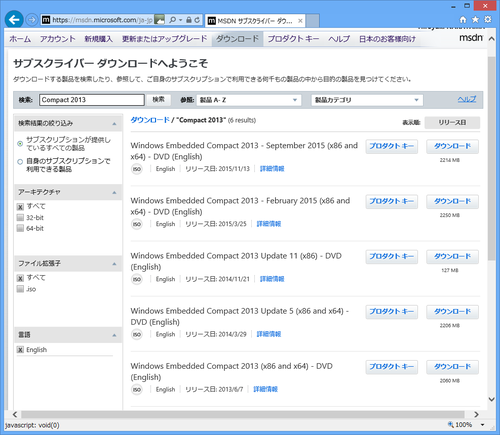Click the search field containing Compact 2013

pos(92,100)
